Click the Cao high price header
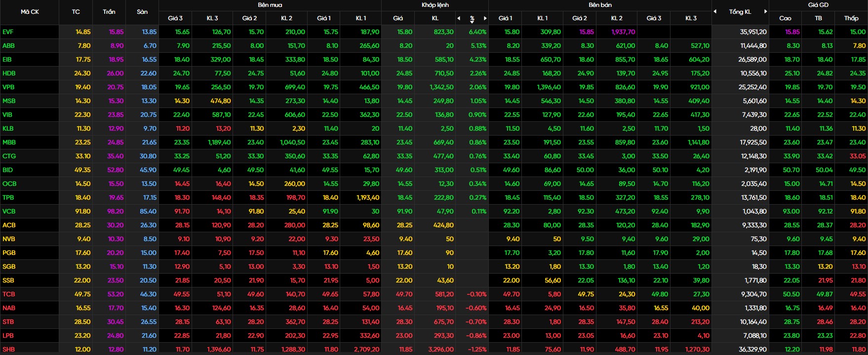 (x=785, y=18)
